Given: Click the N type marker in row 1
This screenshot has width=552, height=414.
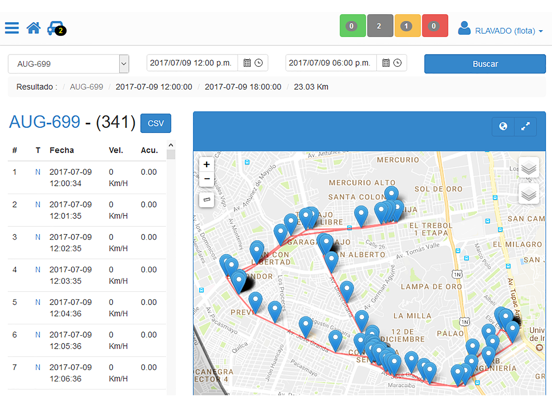Looking at the screenshot, I should tap(38, 172).
